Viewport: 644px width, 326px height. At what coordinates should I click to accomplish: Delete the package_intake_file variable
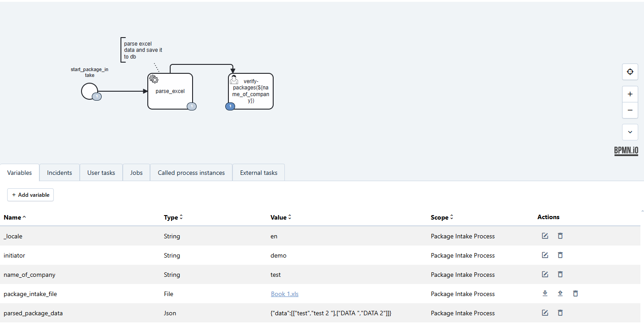click(x=575, y=293)
